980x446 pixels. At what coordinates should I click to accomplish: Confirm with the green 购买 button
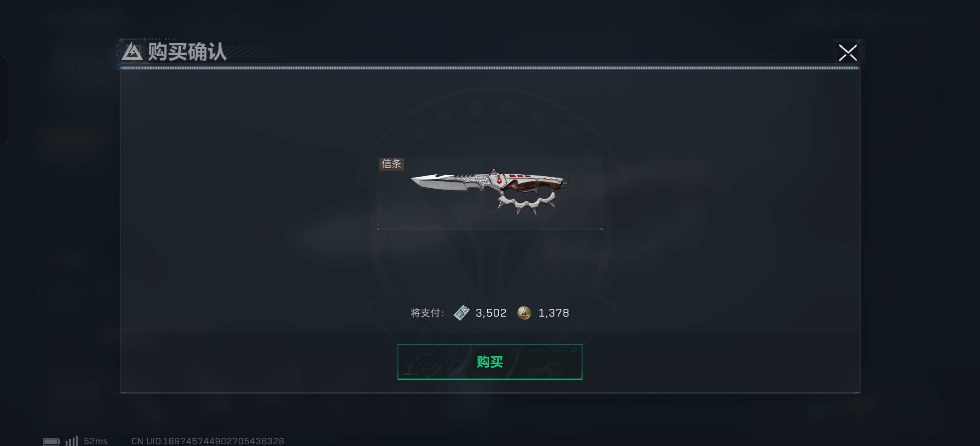click(x=490, y=362)
